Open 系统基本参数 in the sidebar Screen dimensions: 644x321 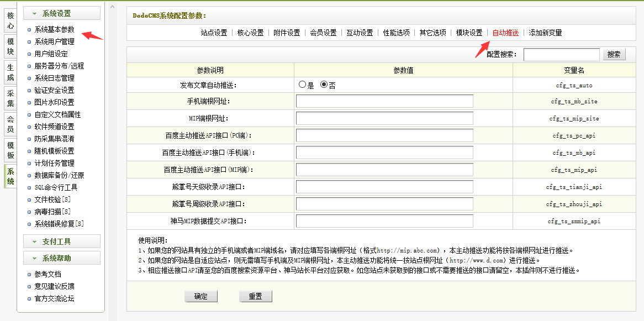[x=55, y=30]
